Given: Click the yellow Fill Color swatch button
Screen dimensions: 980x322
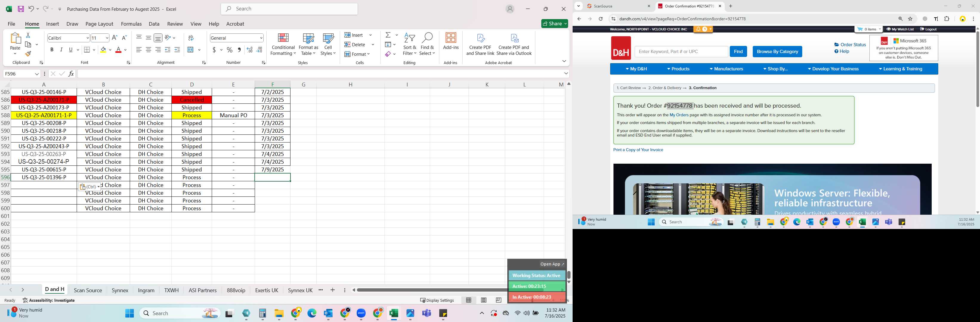Looking at the screenshot, I should 103,50.
